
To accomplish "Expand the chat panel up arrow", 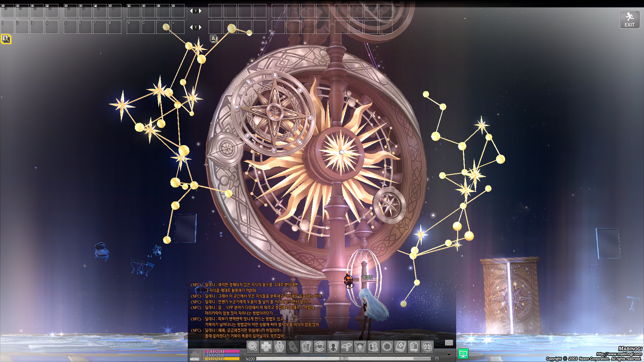I will [449, 354].
